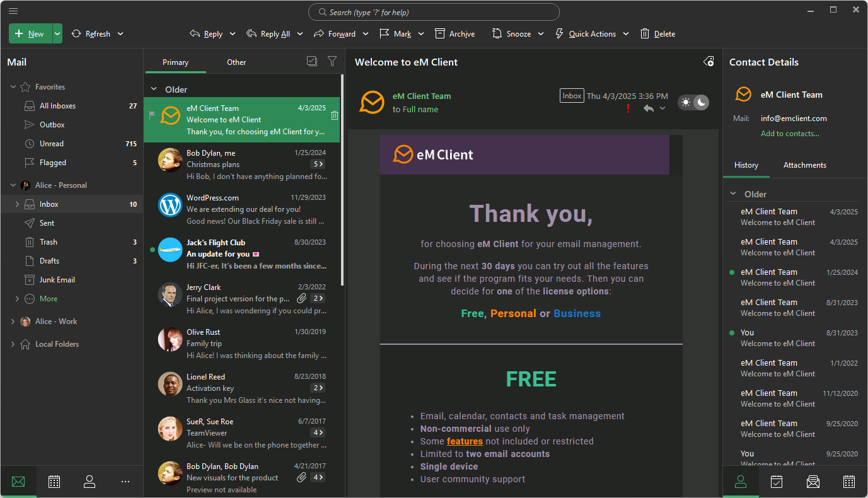Click in the Search field
868x498 pixels.
[x=434, y=12]
